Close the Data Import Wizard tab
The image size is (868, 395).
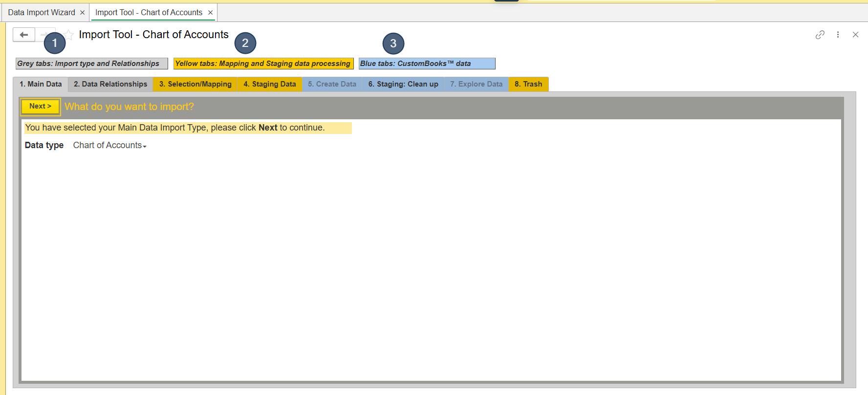pyautogui.click(x=82, y=13)
